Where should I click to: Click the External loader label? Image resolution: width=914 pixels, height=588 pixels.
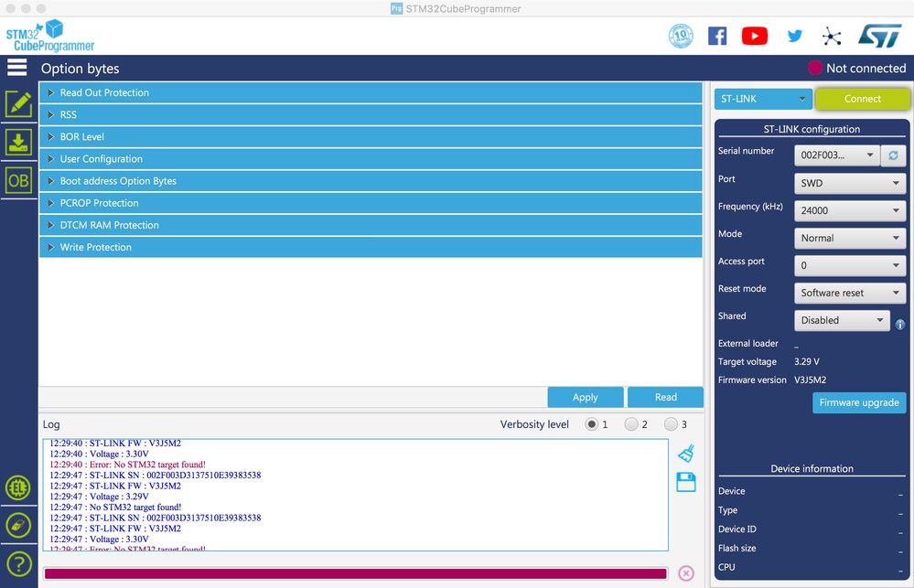pyautogui.click(x=747, y=343)
